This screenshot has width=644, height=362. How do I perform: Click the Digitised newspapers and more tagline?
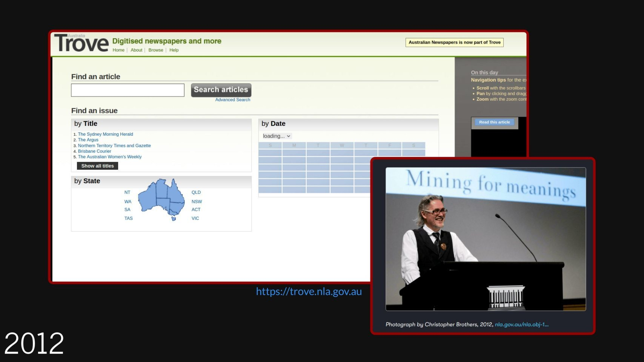[167, 41]
